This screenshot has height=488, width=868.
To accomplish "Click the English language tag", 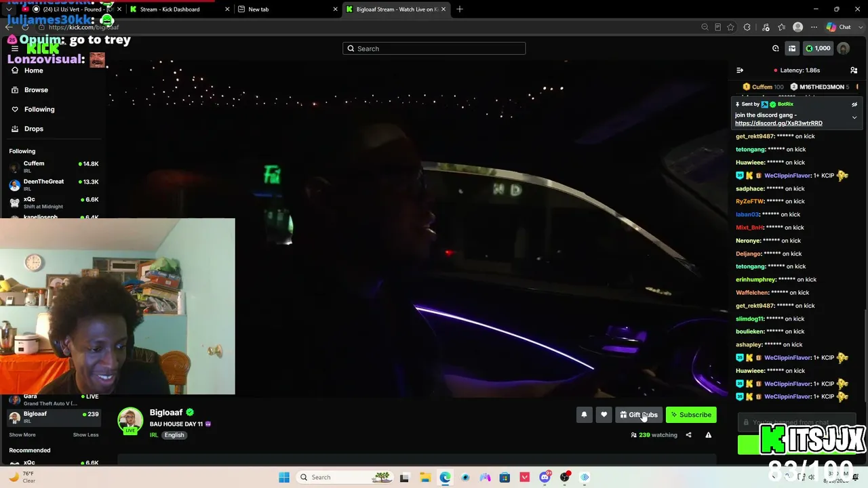I will [x=174, y=435].
